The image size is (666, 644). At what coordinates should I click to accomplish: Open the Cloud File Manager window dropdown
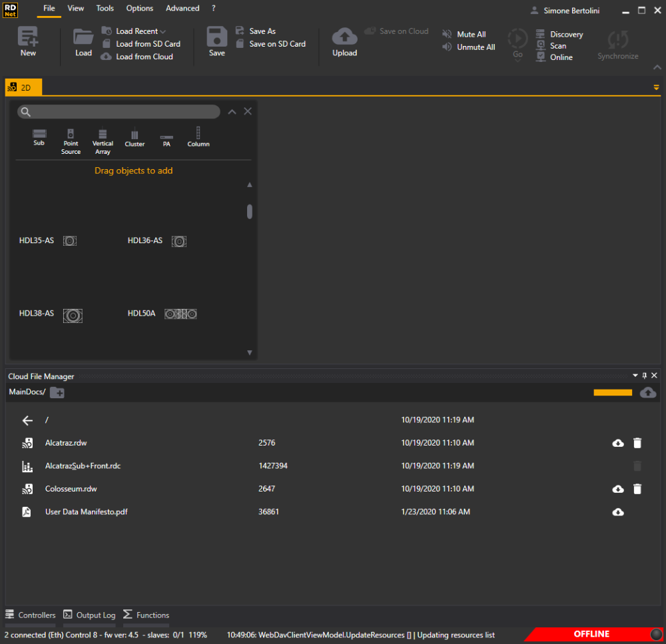[634, 375]
